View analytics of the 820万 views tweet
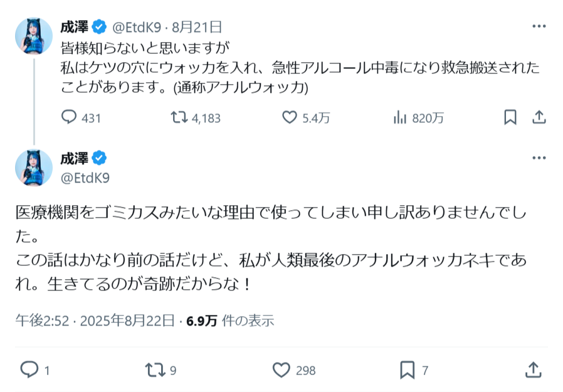Screen dimensions: 563x392 point(400,117)
